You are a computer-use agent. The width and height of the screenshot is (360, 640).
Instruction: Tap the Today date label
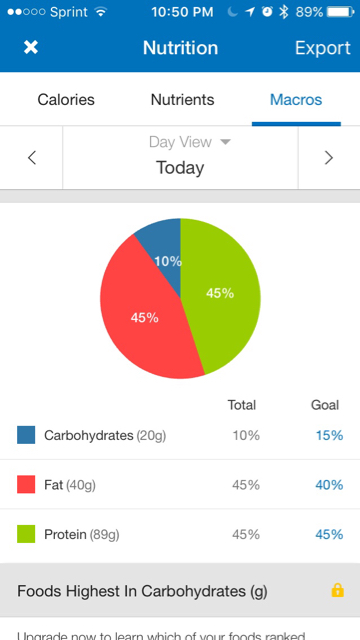click(x=180, y=168)
